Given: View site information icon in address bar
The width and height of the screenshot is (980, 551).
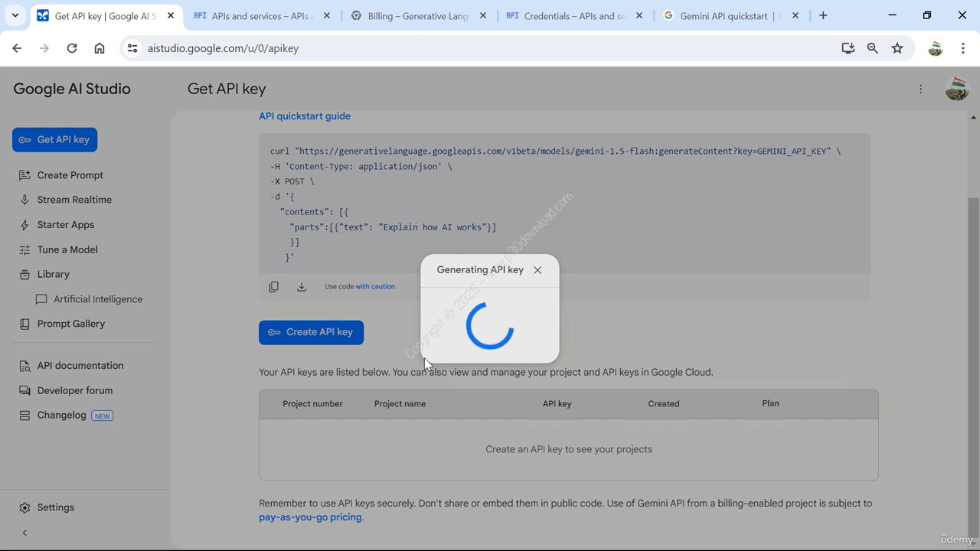Looking at the screenshot, I should (132, 48).
